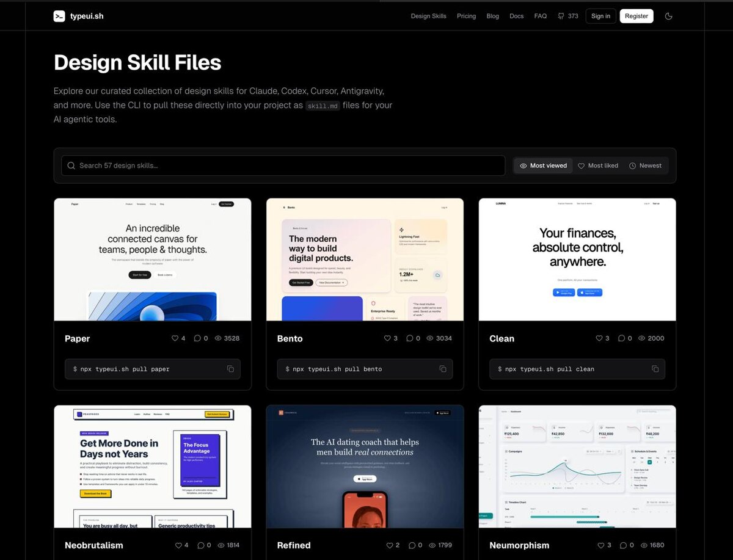This screenshot has width=733, height=560.
Task: Click the Sign in button
Action: tap(600, 16)
